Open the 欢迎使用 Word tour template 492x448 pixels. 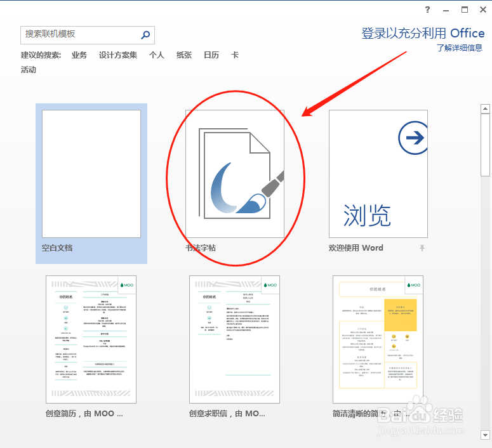coord(378,174)
